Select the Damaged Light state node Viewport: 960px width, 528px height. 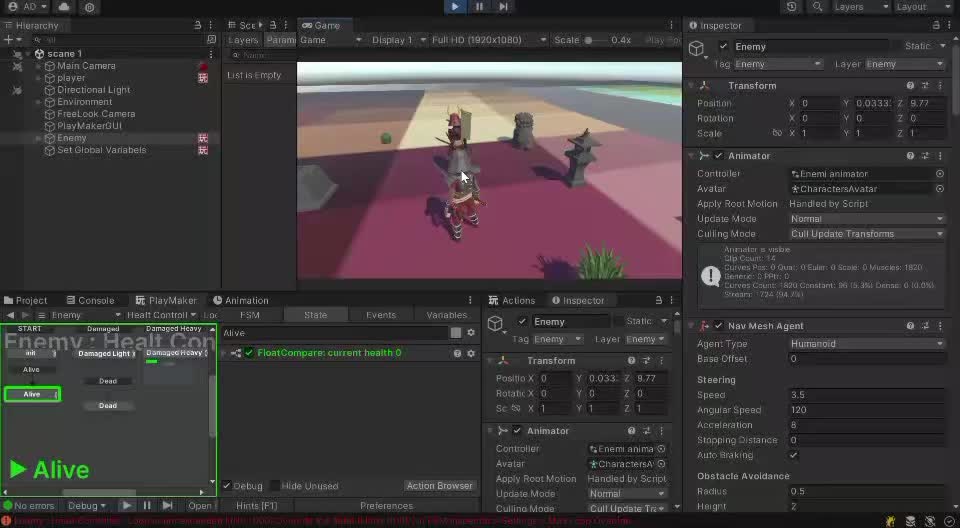pos(107,353)
